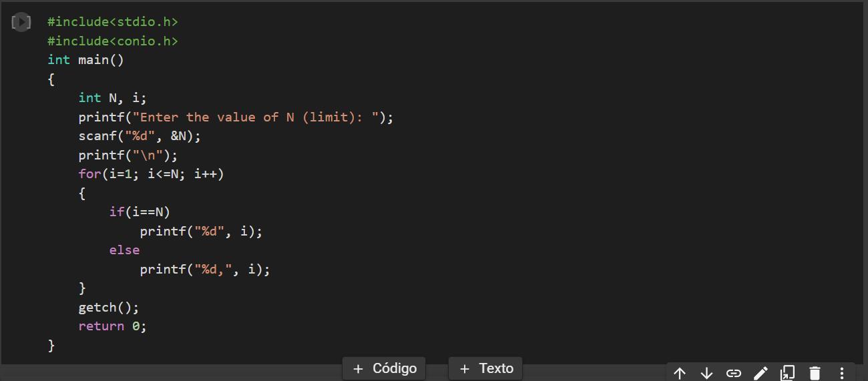Move cell down with arrow icon

706,373
